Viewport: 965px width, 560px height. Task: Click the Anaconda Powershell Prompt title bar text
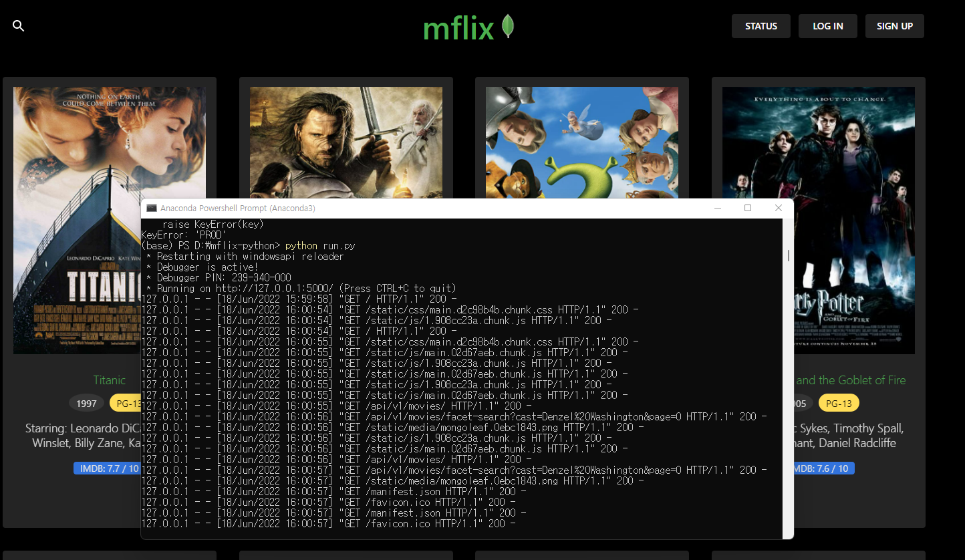(238, 208)
